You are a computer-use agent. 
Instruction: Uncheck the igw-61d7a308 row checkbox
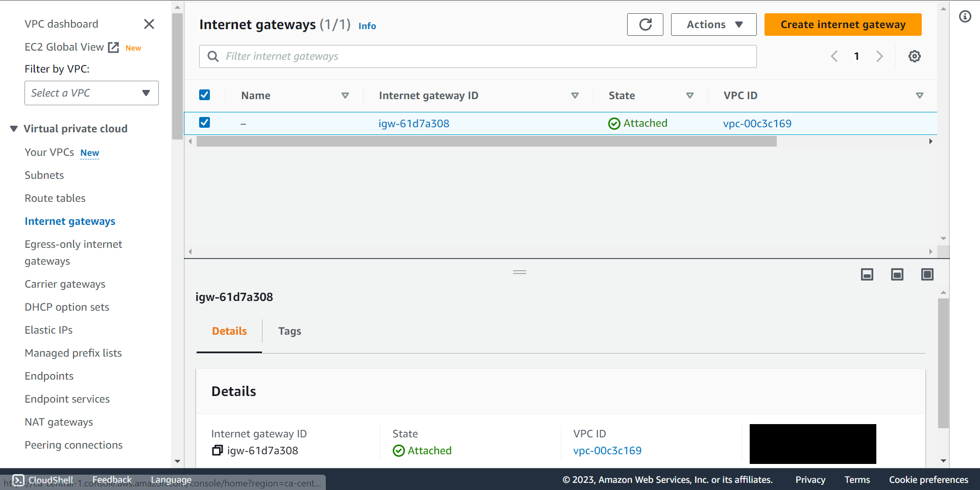click(204, 123)
